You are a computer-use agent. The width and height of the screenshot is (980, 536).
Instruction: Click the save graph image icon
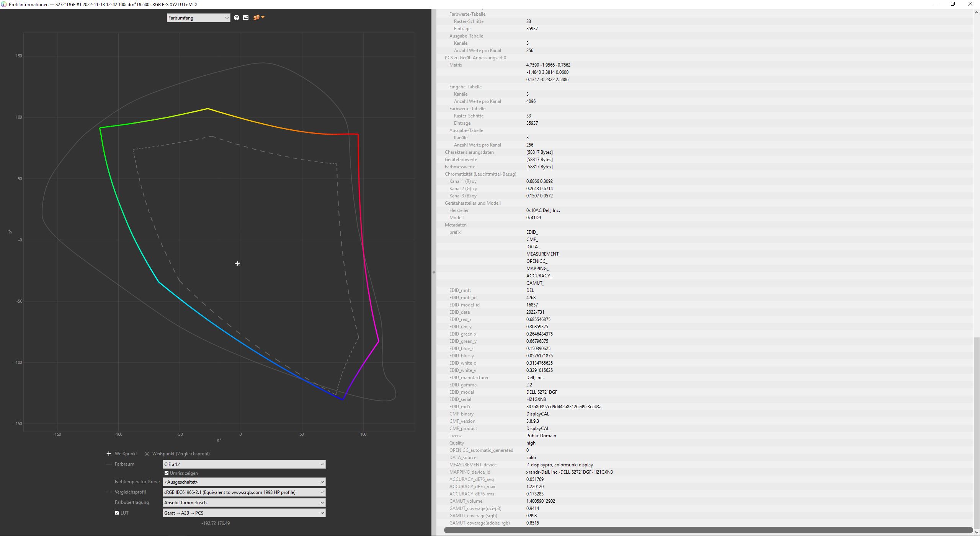click(x=246, y=18)
